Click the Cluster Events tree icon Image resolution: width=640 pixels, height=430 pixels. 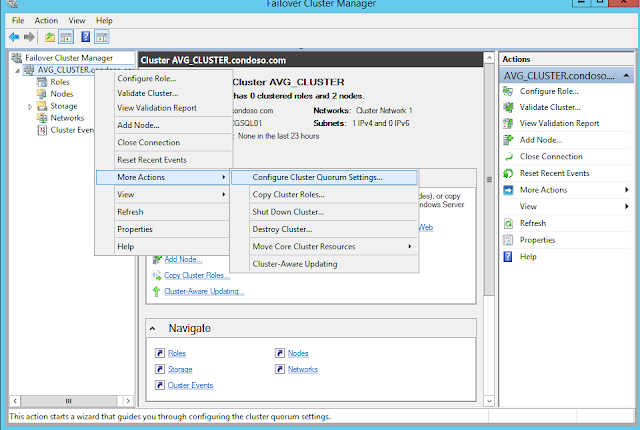[x=42, y=130]
